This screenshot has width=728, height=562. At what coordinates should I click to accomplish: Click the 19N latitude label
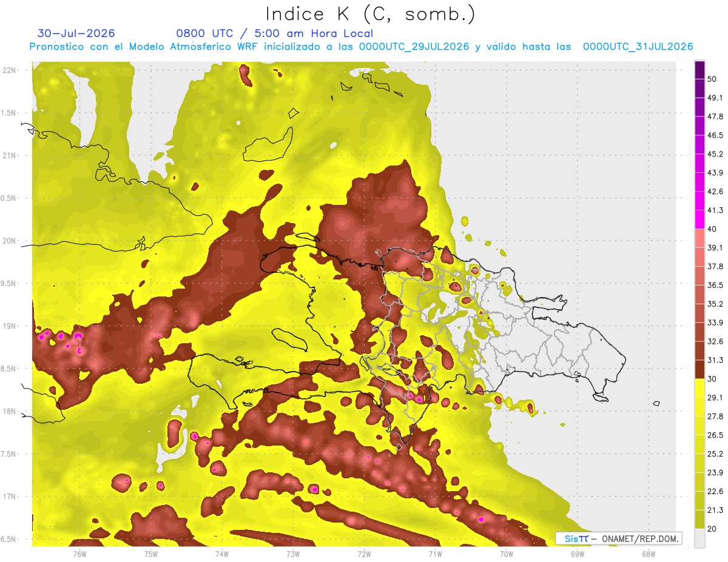pos(9,326)
